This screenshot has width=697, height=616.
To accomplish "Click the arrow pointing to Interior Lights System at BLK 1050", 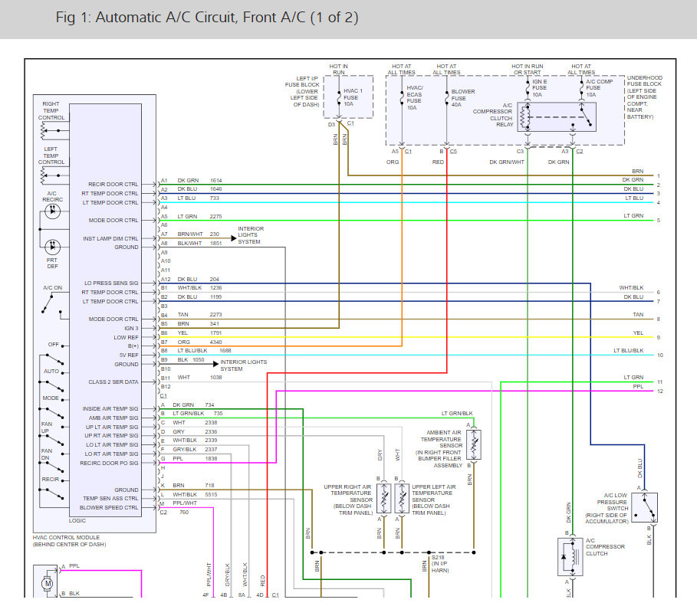I will tap(216, 364).
